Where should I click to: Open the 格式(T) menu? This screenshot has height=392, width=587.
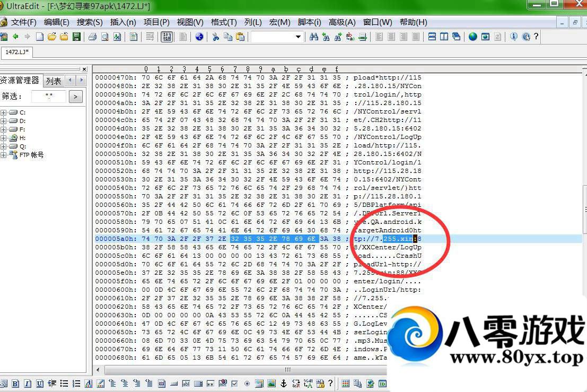click(224, 22)
